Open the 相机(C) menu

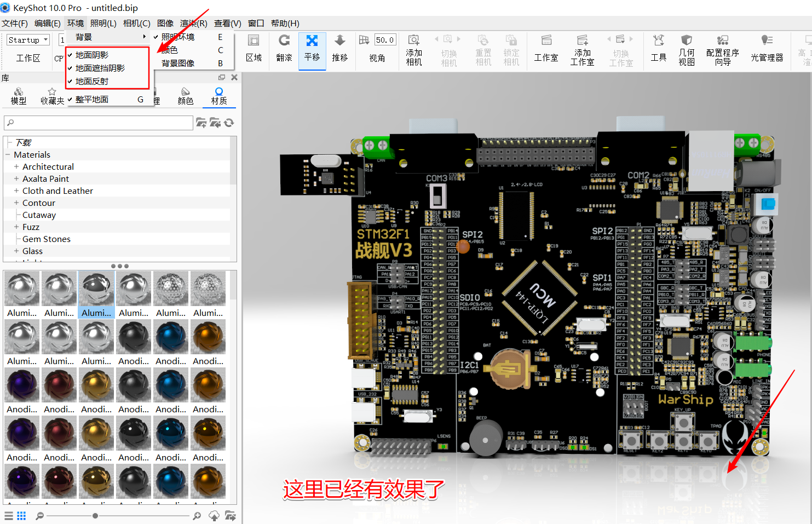point(137,24)
